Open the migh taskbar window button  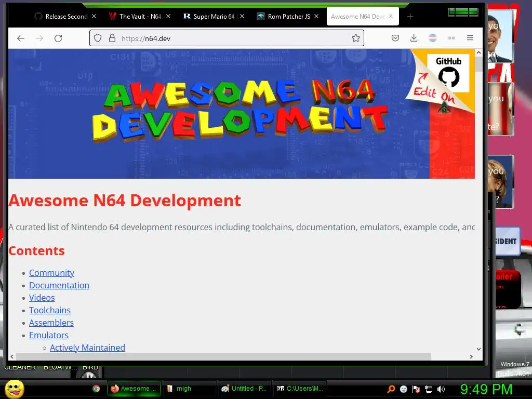click(189, 389)
